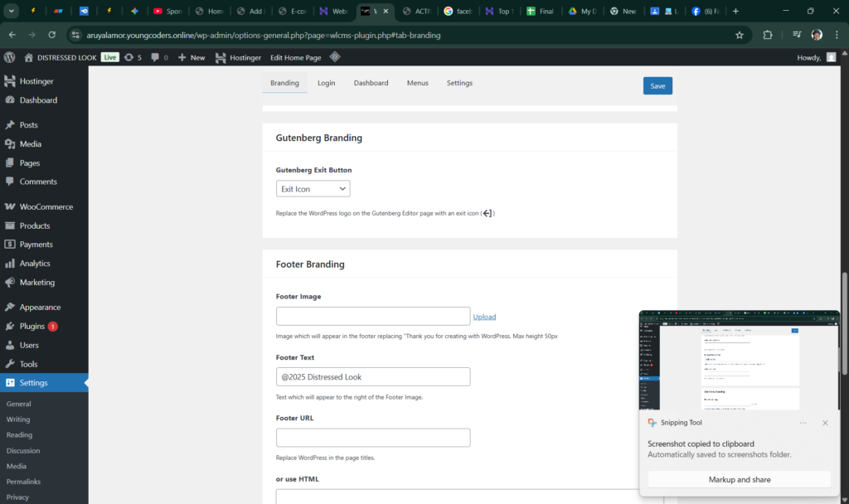849x504 pixels.
Task: Click the Upload link for Footer Image
Action: coord(484,317)
